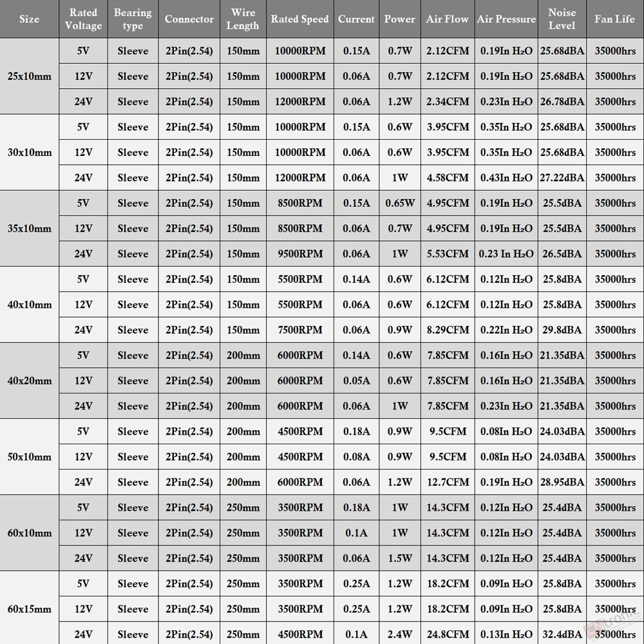Click the Fan Life column header
644x644 pixels.
pos(615,19)
